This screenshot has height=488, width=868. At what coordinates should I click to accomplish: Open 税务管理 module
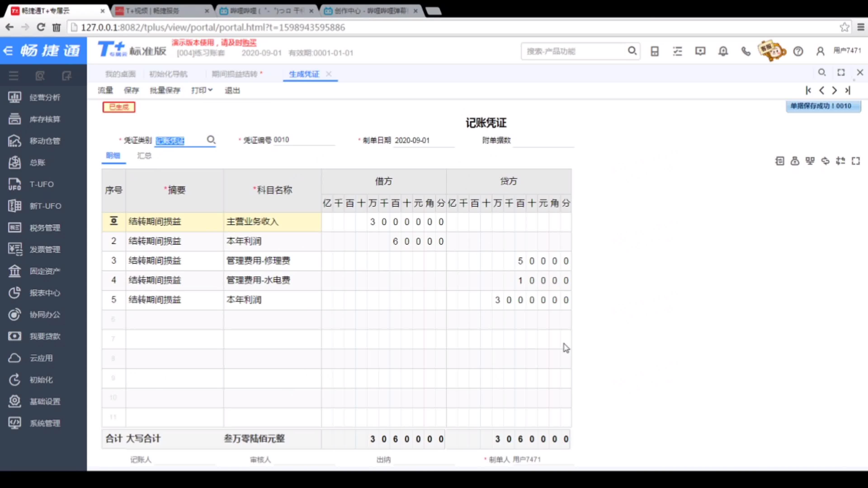(34, 228)
